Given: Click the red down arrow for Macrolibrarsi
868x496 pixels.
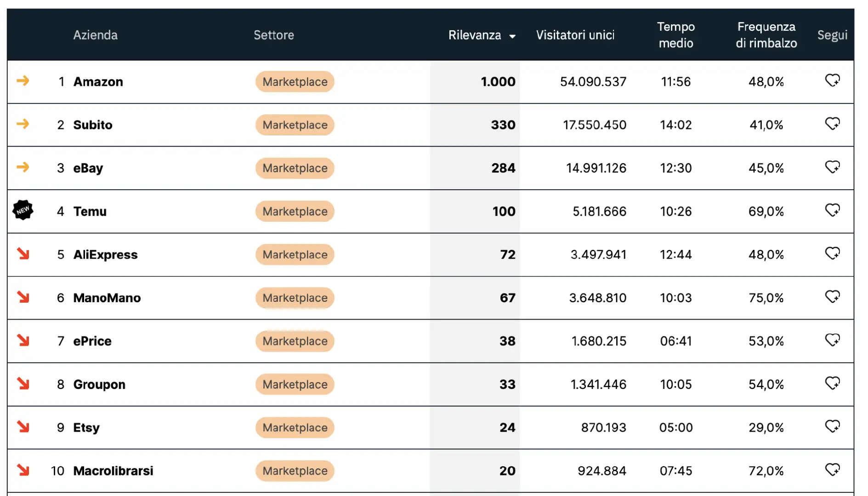Looking at the screenshot, I should pos(23,470).
